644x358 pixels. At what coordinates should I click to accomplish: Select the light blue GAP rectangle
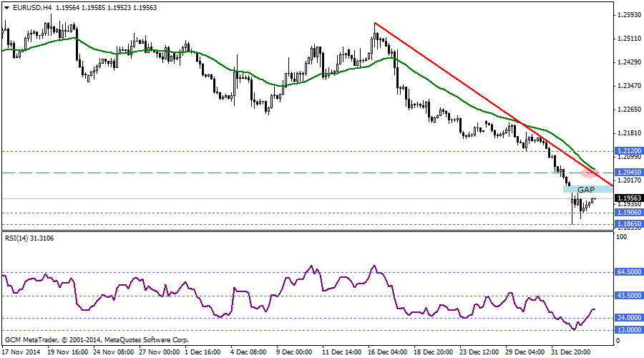point(587,189)
